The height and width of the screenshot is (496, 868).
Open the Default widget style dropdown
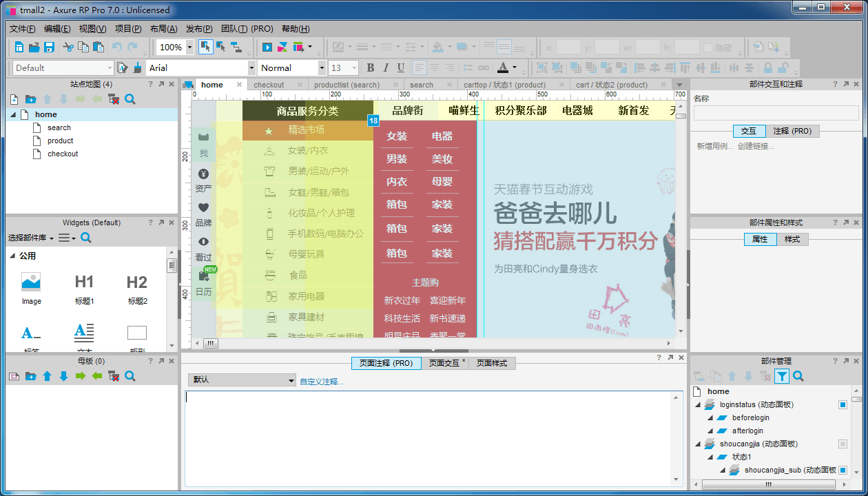click(110, 68)
